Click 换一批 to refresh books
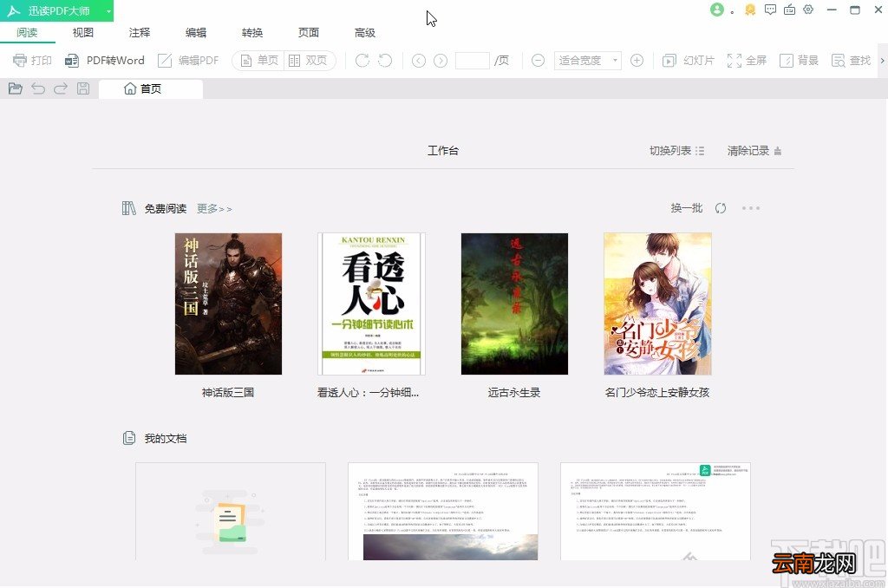The height and width of the screenshot is (588, 888). 687,208
